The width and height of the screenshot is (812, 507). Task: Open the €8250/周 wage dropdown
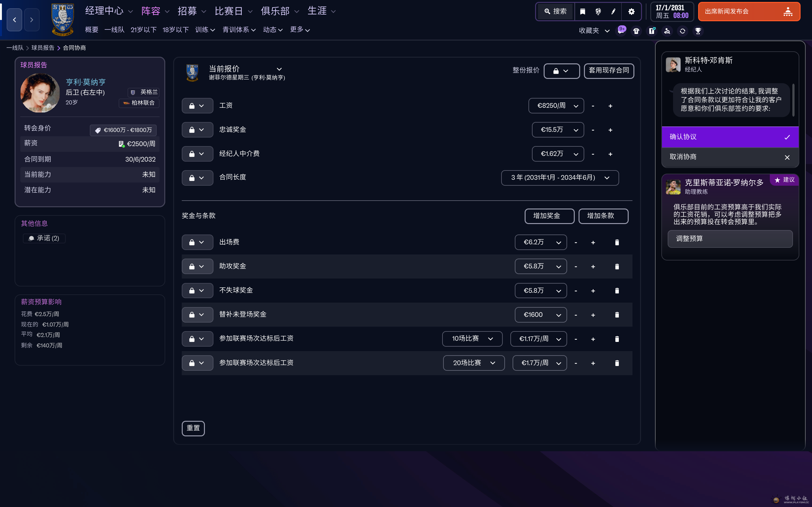tap(556, 106)
